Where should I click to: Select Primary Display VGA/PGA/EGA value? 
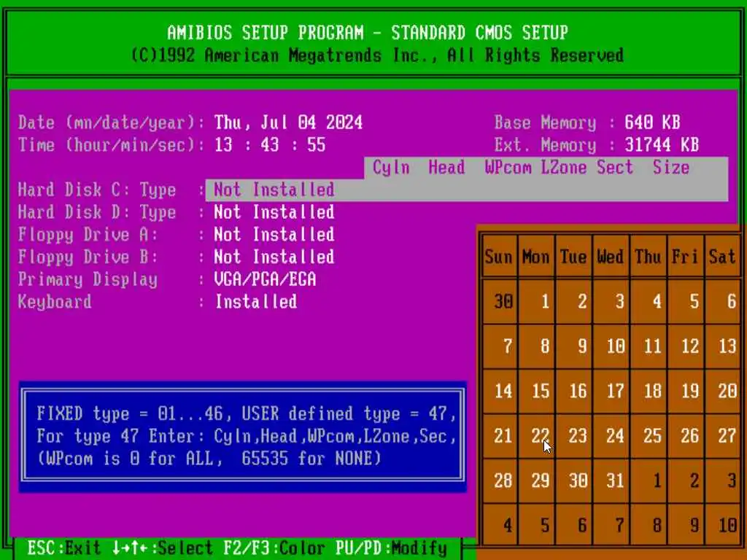(x=265, y=279)
